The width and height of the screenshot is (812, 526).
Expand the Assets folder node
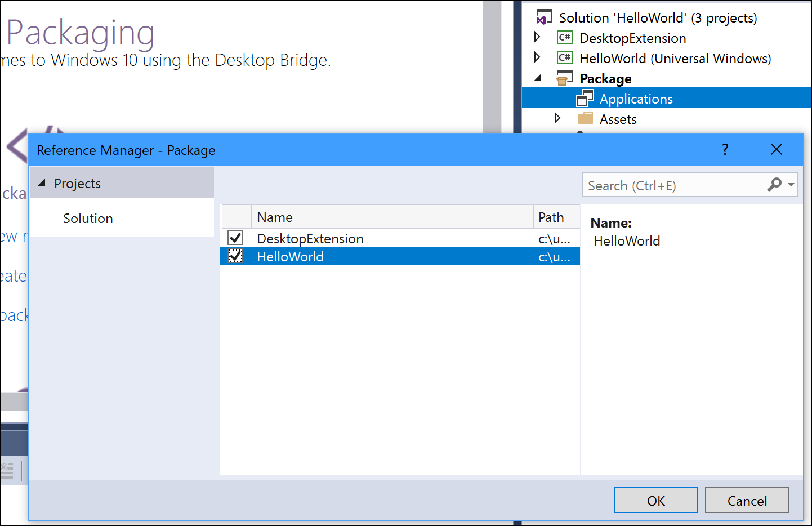[x=557, y=118]
